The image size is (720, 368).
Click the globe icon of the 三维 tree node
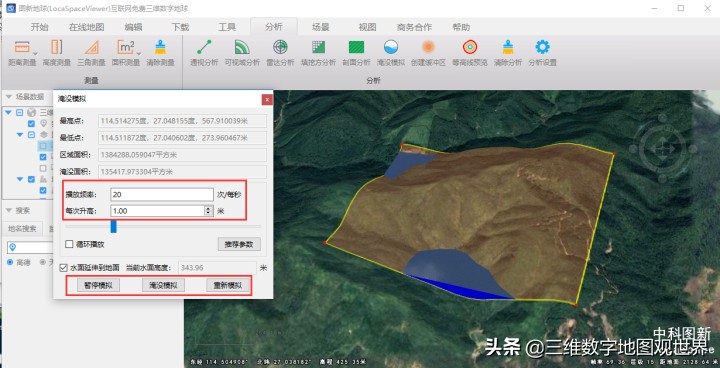point(31,112)
